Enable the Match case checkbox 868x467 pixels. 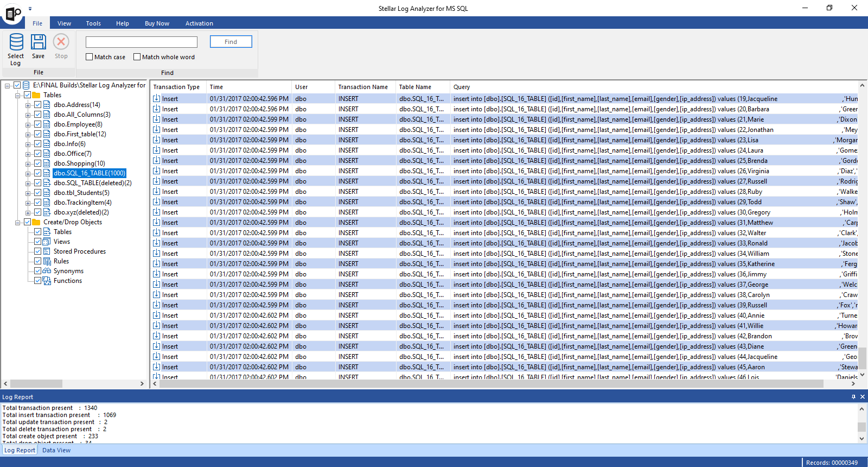[90, 57]
